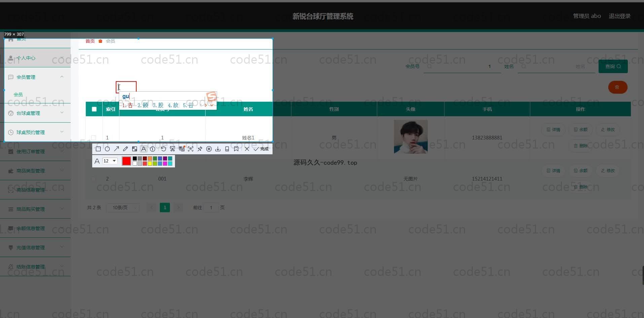Image resolution: width=644 pixels, height=318 pixels.
Task: Click 删除 for member 13823888881
Action: tap(581, 146)
